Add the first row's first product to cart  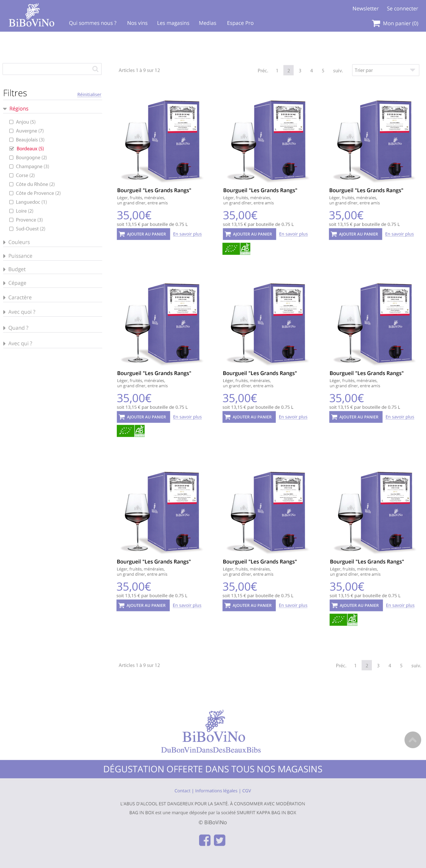coord(143,234)
